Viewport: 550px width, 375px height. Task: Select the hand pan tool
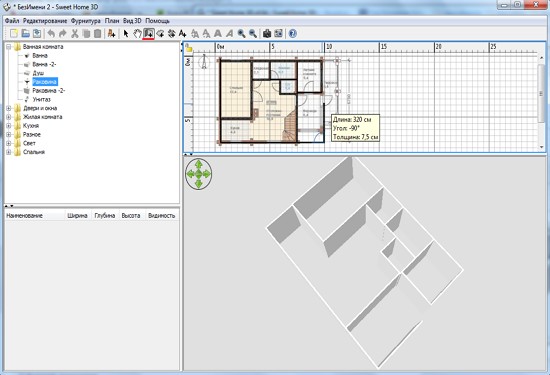tap(137, 34)
